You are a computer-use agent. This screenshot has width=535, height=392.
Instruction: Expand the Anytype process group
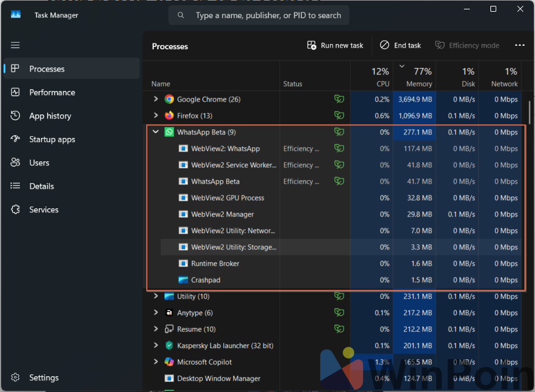pos(156,312)
